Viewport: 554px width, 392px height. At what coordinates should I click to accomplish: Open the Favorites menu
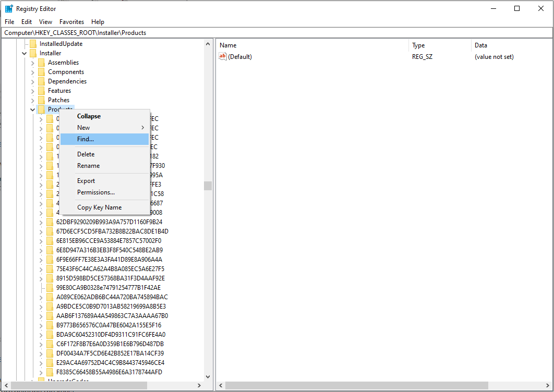coord(71,21)
